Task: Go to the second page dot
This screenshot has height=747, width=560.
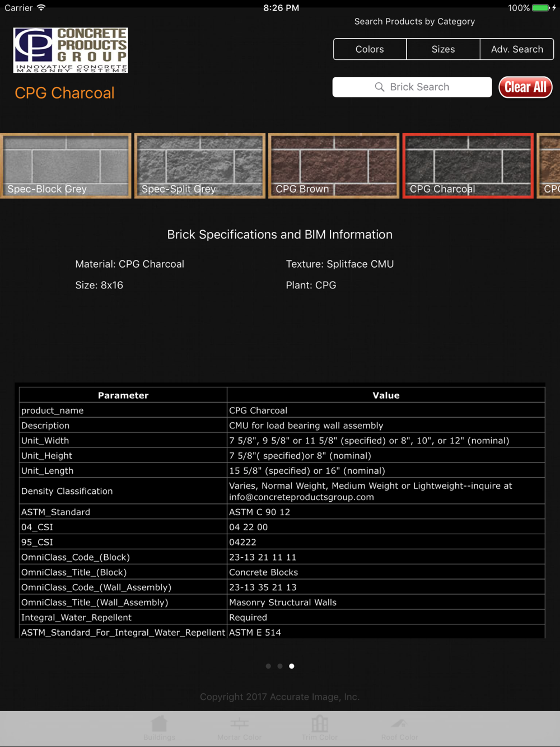Action: click(x=280, y=666)
